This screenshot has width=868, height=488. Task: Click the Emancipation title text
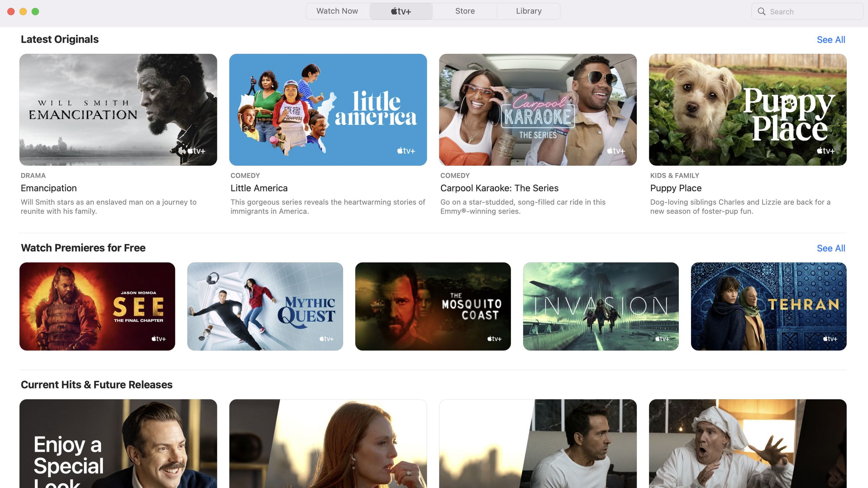pos(49,188)
